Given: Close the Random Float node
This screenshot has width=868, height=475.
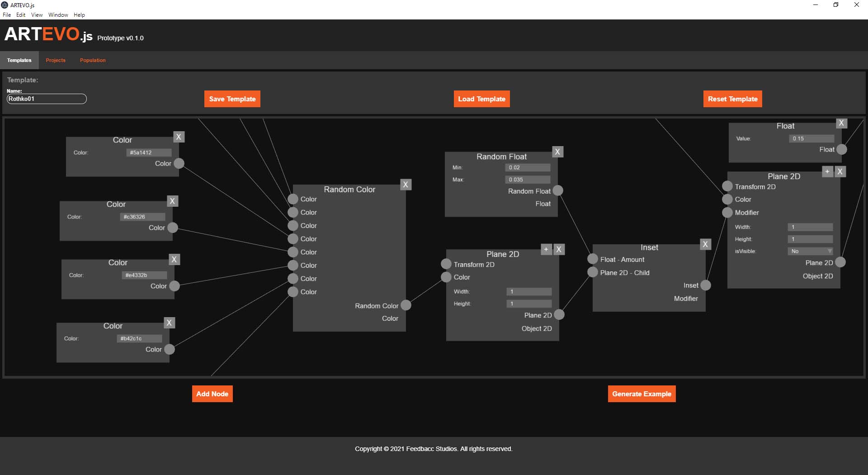Looking at the screenshot, I should [x=558, y=152].
